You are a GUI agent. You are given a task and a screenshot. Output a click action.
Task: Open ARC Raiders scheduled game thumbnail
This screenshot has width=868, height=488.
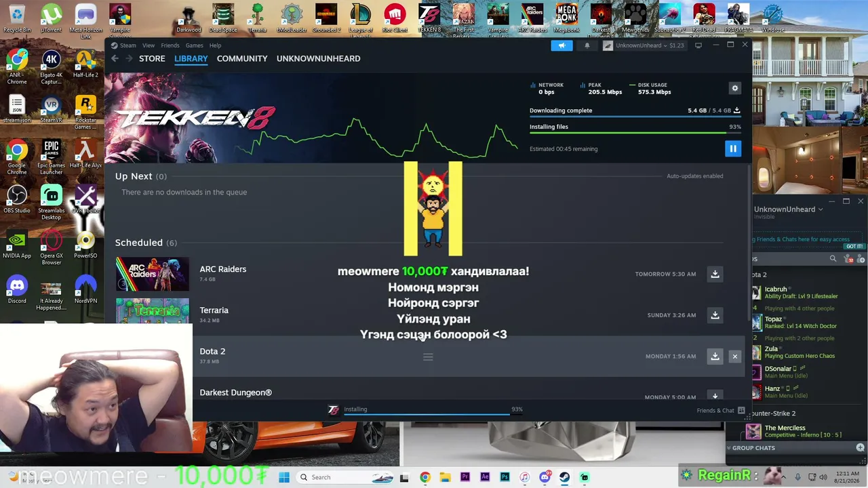click(152, 274)
